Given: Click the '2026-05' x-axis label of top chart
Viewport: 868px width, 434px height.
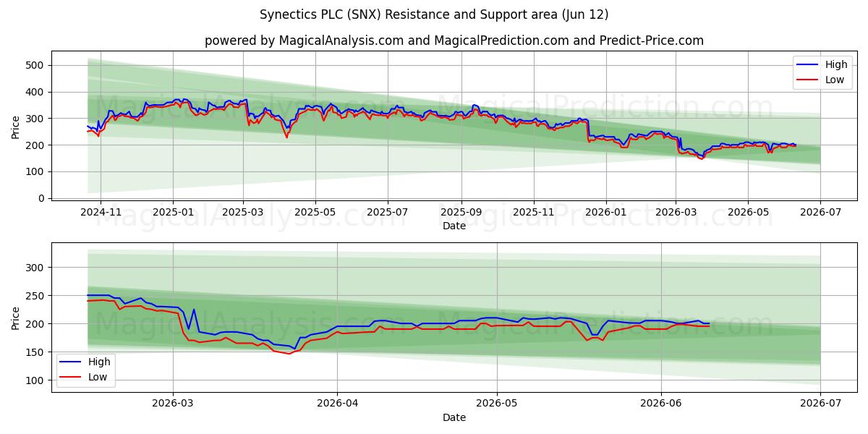Looking at the screenshot, I should click(x=748, y=213).
